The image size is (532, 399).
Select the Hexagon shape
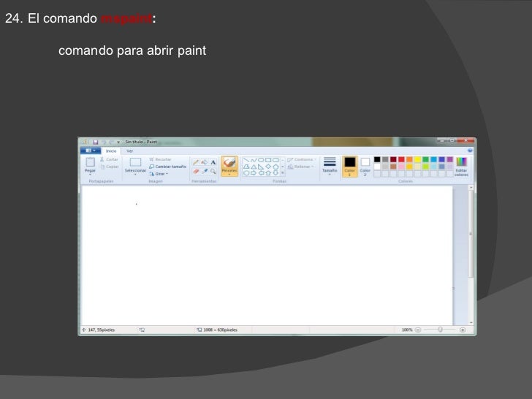246,173
